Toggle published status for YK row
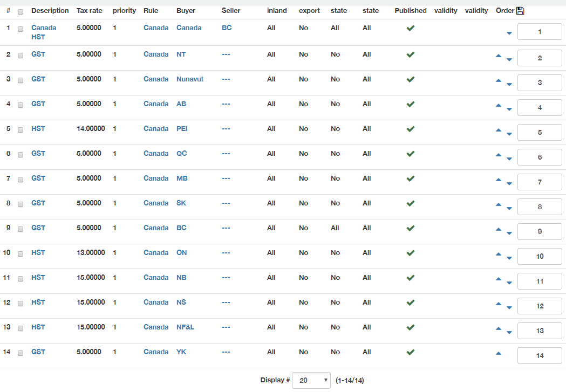This screenshot has height=392, width=566. [411, 352]
